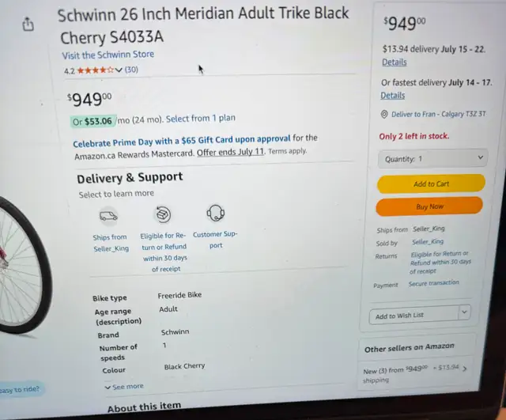This screenshot has height=420, width=506.
Task: Open Details link under fastest delivery
Action: point(393,95)
